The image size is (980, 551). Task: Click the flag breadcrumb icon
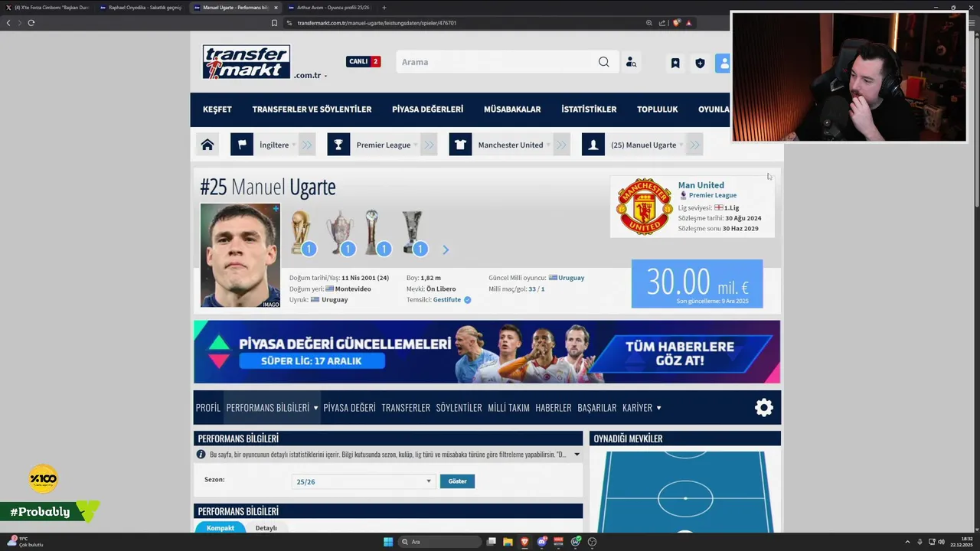[x=242, y=145]
